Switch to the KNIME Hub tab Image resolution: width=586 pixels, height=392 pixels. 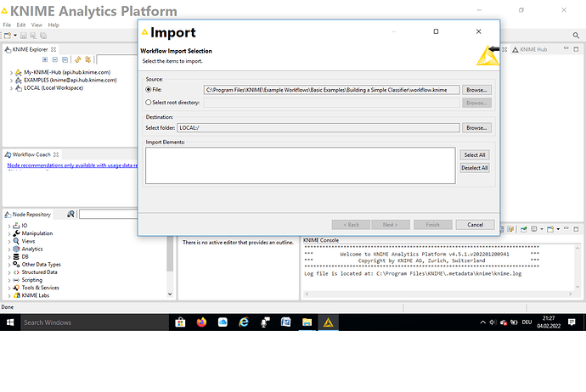click(530, 49)
